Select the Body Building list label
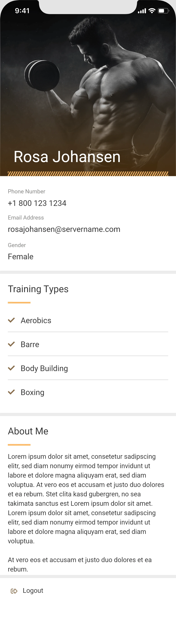This screenshot has height=644, width=176. tap(44, 368)
